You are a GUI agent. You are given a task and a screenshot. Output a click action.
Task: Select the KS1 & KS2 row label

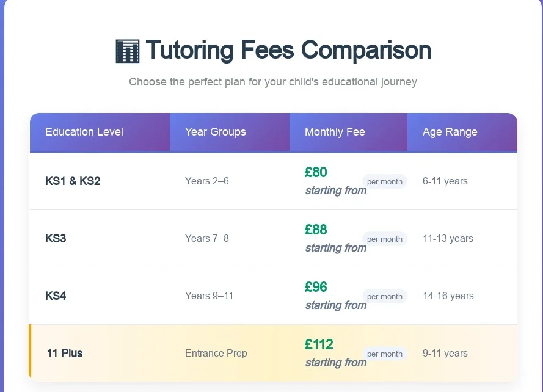pos(73,181)
